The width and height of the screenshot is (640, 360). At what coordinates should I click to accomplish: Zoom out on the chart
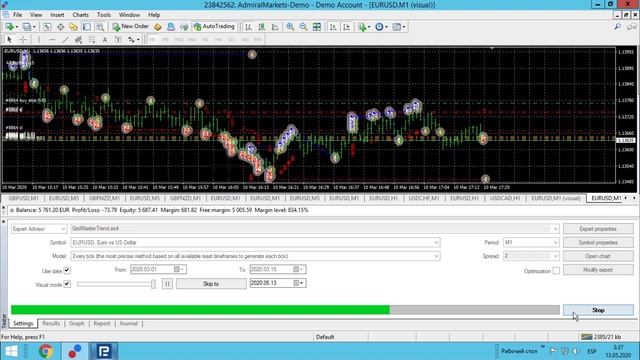click(303, 27)
